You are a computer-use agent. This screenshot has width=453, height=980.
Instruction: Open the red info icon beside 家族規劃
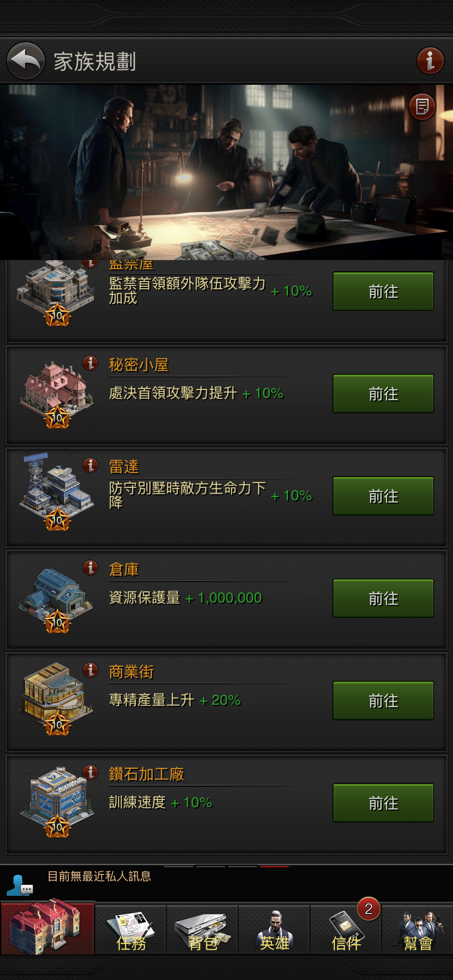(430, 61)
